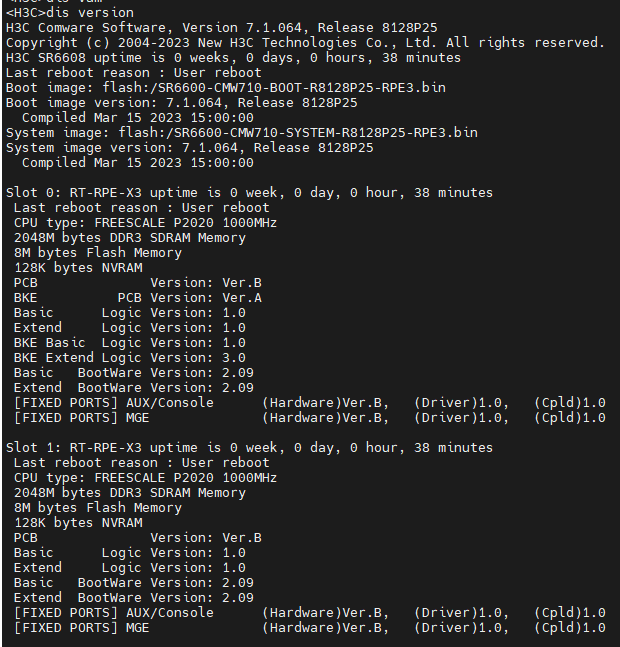Screen dimensions: 620x647
Task: Click Slot 1 8M bytes Flash Memory line
Action: [98, 507]
